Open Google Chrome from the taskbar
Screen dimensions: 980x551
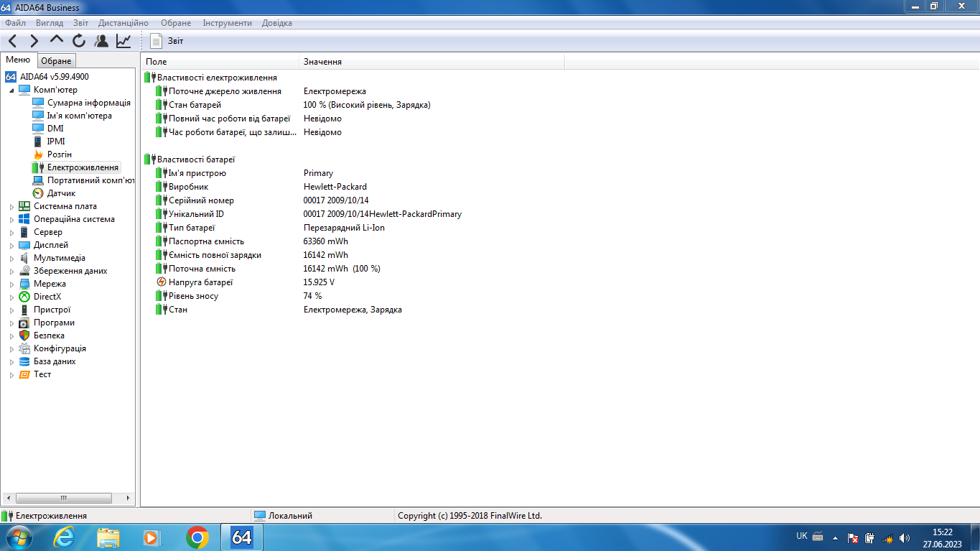pyautogui.click(x=197, y=537)
